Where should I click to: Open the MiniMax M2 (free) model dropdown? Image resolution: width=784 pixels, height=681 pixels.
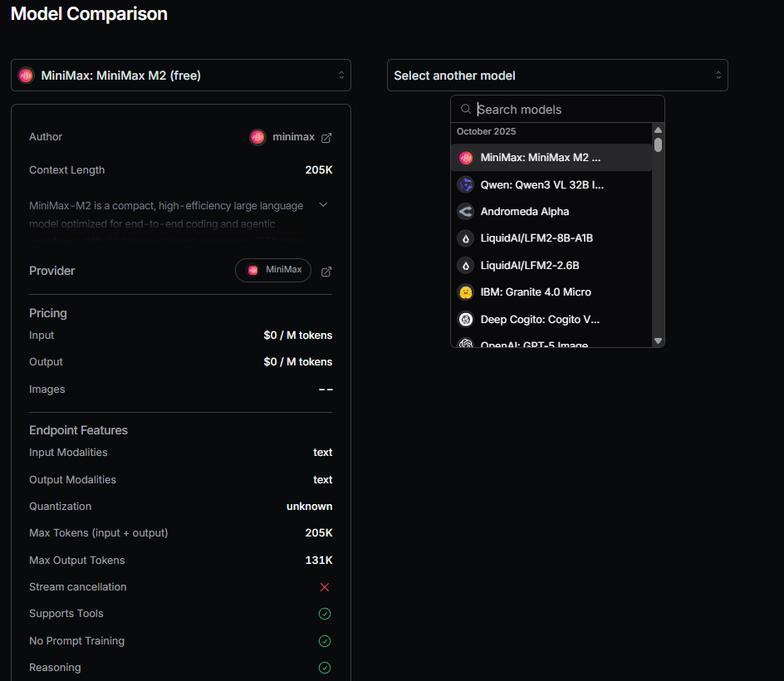(x=181, y=76)
